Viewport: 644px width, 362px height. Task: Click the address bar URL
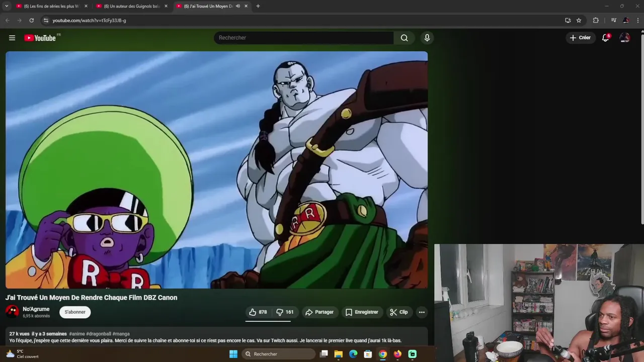click(90, 21)
